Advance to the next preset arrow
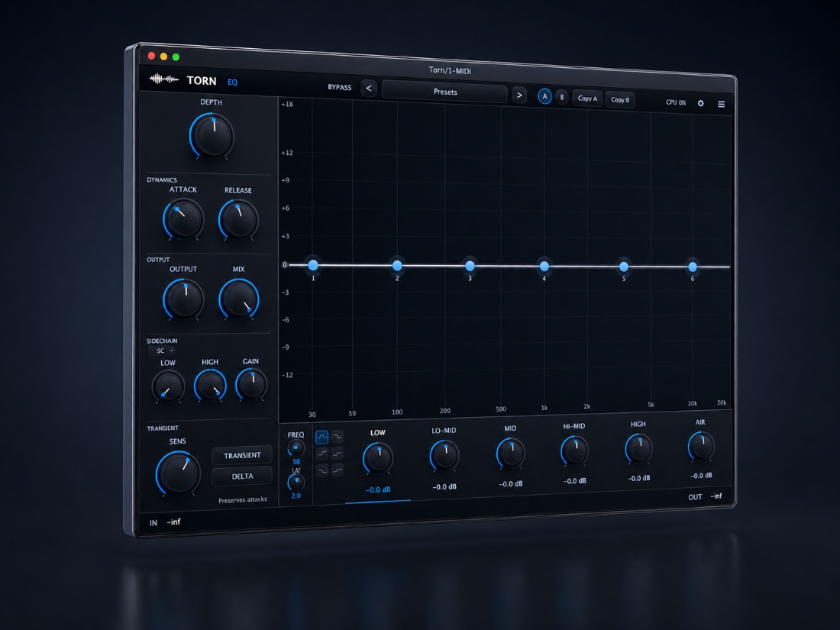Viewport: 840px width, 630px height. pyautogui.click(x=519, y=95)
